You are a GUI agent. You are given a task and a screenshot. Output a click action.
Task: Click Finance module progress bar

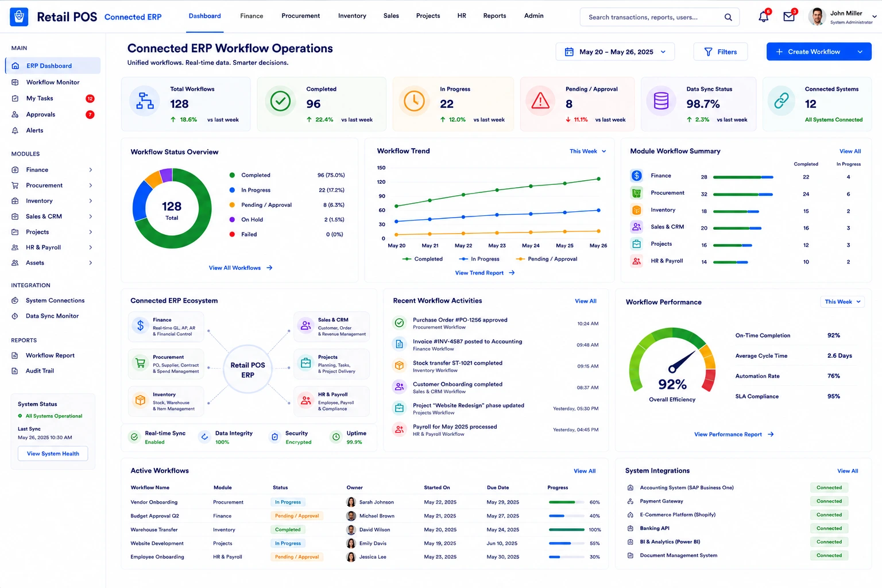pyautogui.click(x=743, y=177)
